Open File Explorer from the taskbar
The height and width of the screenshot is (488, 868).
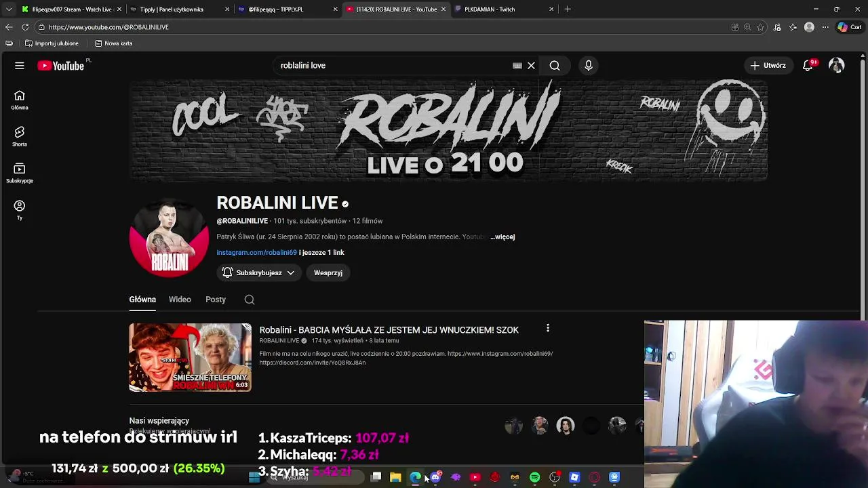click(x=395, y=477)
